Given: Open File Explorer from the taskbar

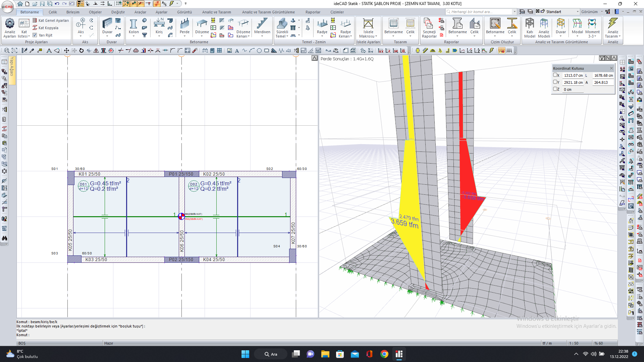Looking at the screenshot, I should (x=325, y=354).
